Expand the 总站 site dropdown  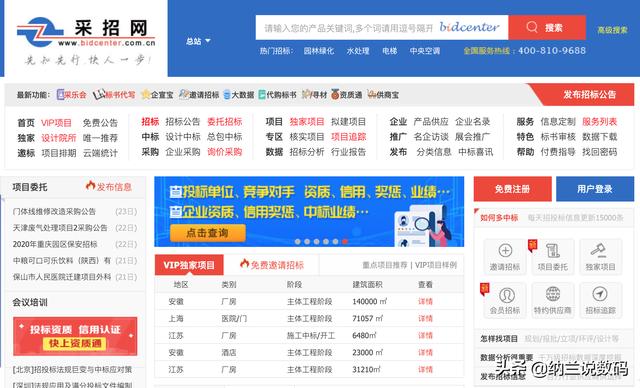pyautogui.click(x=198, y=41)
